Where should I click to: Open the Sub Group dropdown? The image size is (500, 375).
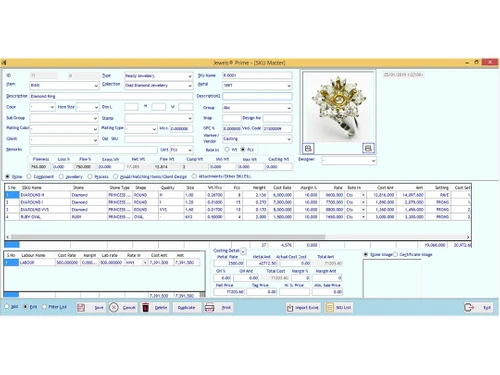95,118
